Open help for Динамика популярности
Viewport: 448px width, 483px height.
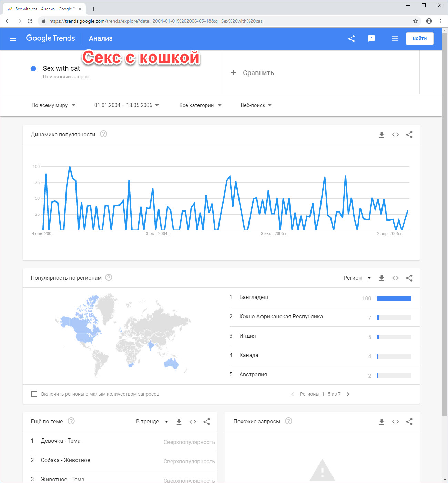[103, 134]
